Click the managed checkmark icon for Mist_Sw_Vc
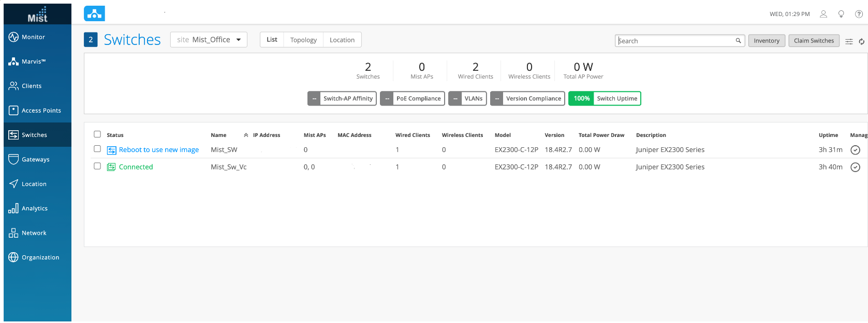Viewport: 868px width, 323px height. click(856, 167)
